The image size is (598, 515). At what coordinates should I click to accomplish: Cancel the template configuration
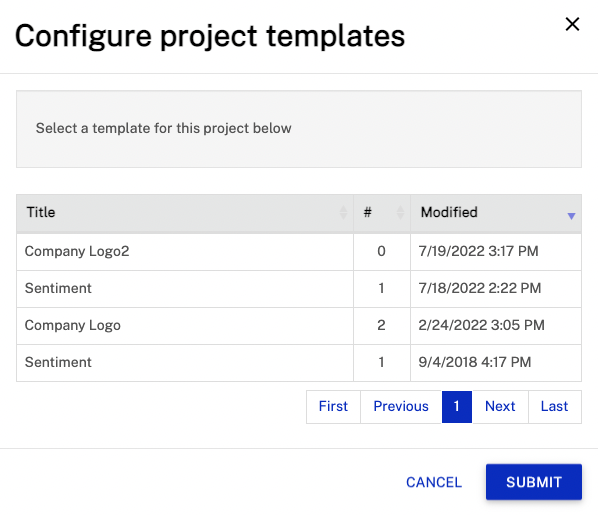[434, 482]
